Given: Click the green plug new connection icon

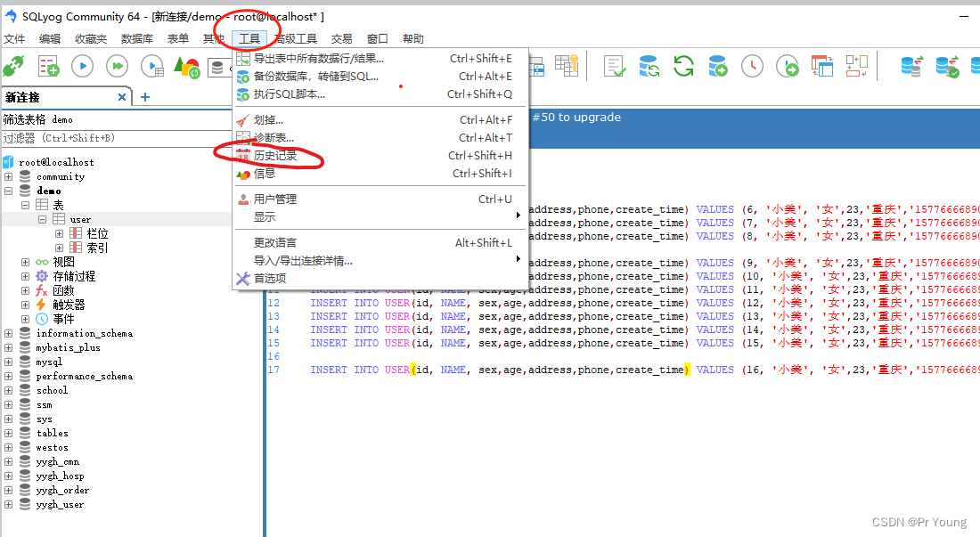Looking at the screenshot, I should pos(13,66).
